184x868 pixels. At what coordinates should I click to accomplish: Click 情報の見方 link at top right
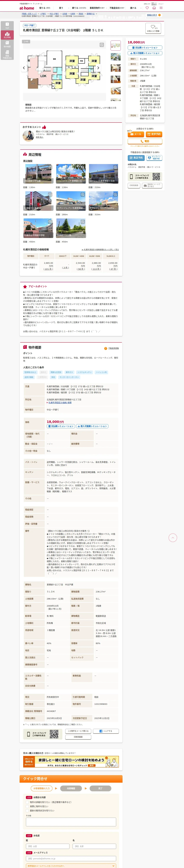pyautogui.click(x=152, y=15)
